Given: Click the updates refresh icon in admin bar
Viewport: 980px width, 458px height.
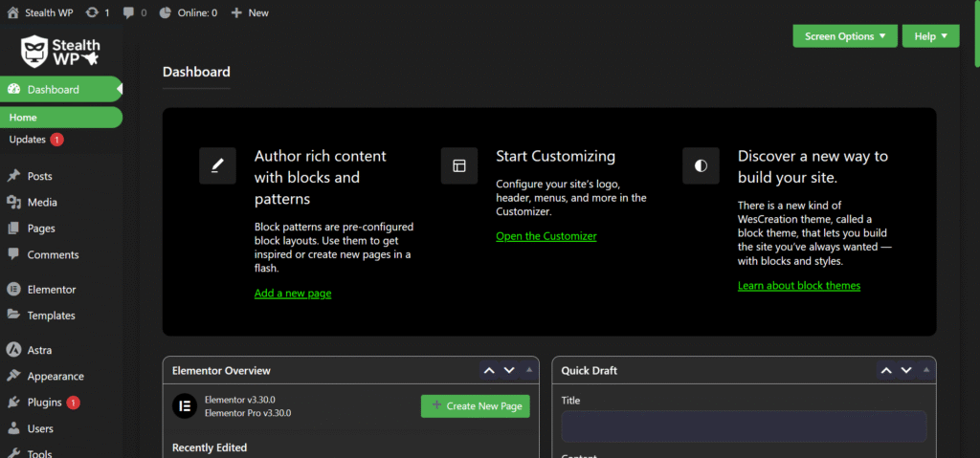Looking at the screenshot, I should pos(93,12).
